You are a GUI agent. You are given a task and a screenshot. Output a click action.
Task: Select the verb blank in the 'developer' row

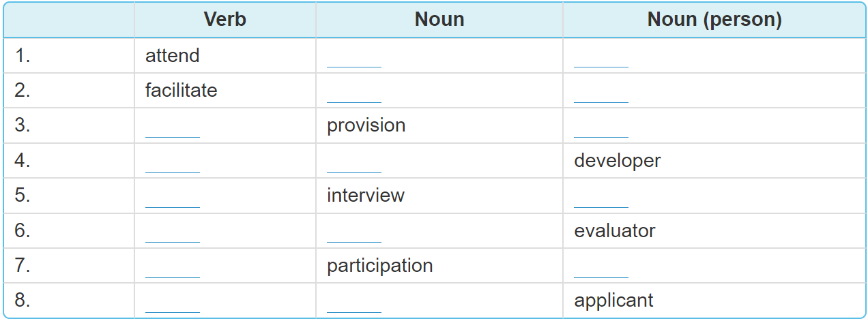point(173,165)
